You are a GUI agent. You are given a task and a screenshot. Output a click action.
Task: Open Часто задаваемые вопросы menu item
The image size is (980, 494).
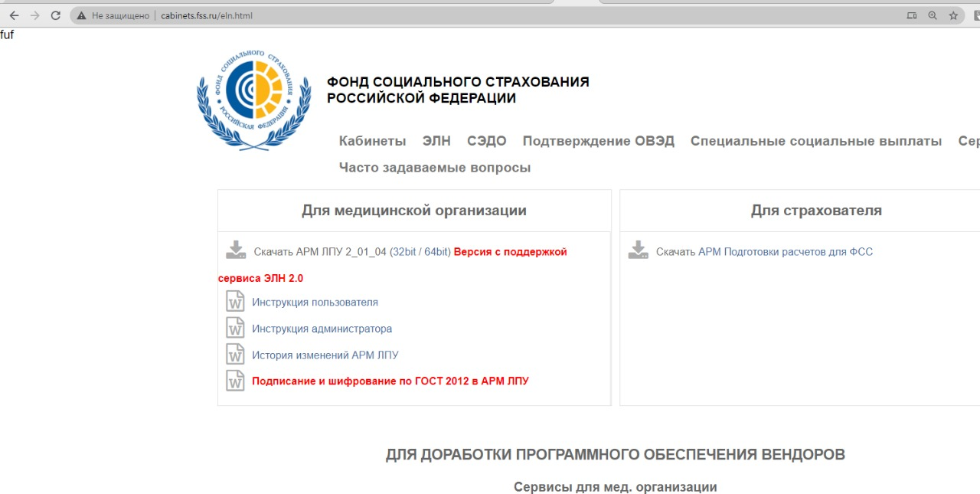435,168
